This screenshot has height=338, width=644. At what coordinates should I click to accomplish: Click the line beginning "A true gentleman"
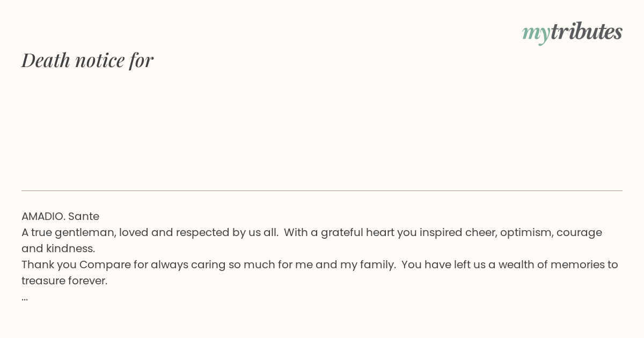[x=312, y=233]
